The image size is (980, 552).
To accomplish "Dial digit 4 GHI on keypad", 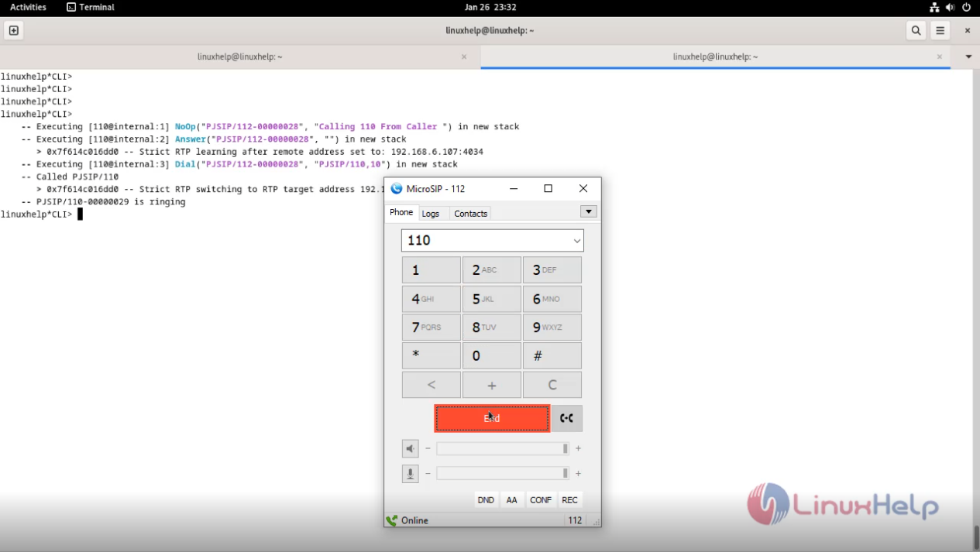I will tap(431, 299).
